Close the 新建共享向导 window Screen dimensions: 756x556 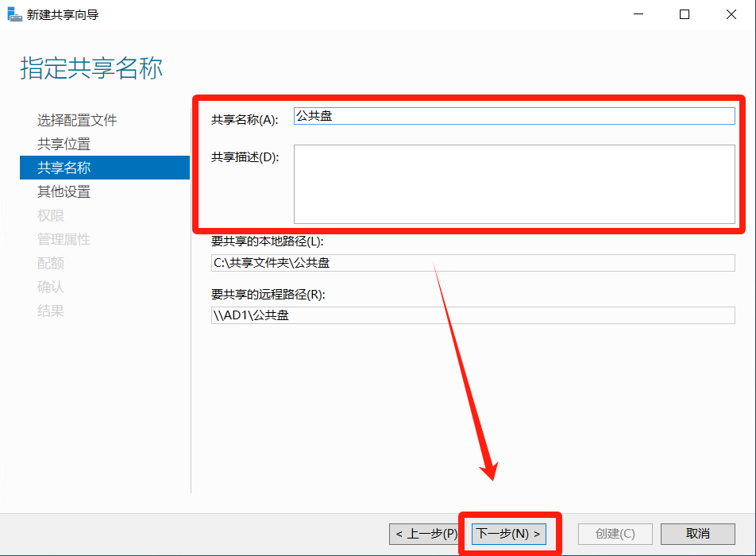[x=731, y=14]
